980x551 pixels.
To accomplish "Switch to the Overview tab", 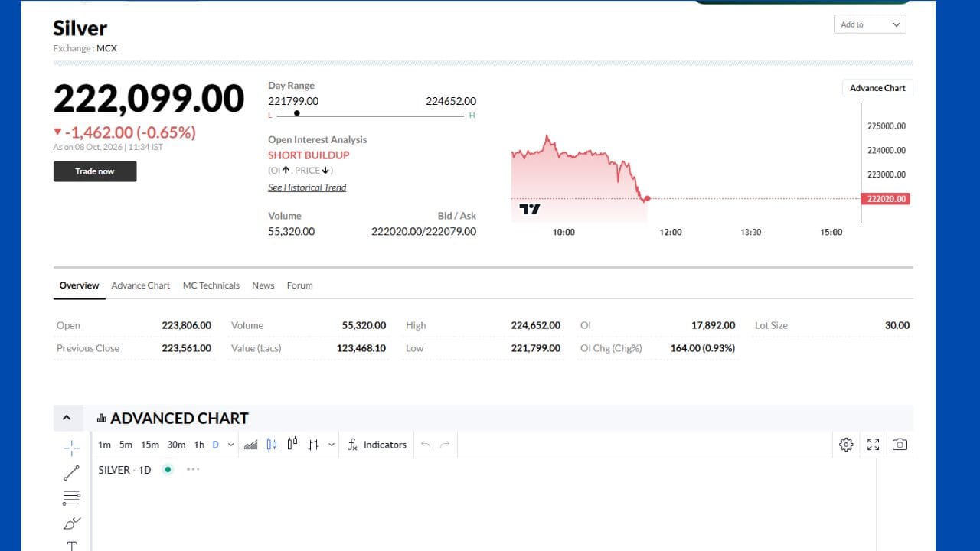I will tap(79, 285).
